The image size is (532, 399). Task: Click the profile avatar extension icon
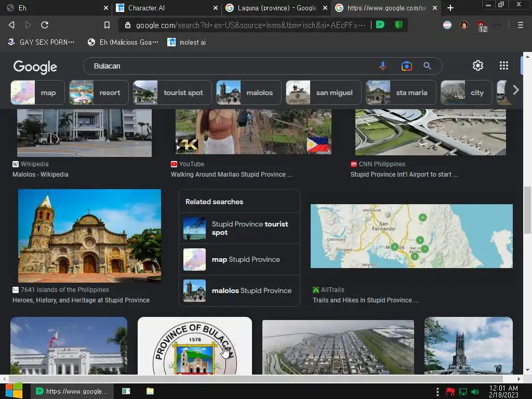pos(464,25)
